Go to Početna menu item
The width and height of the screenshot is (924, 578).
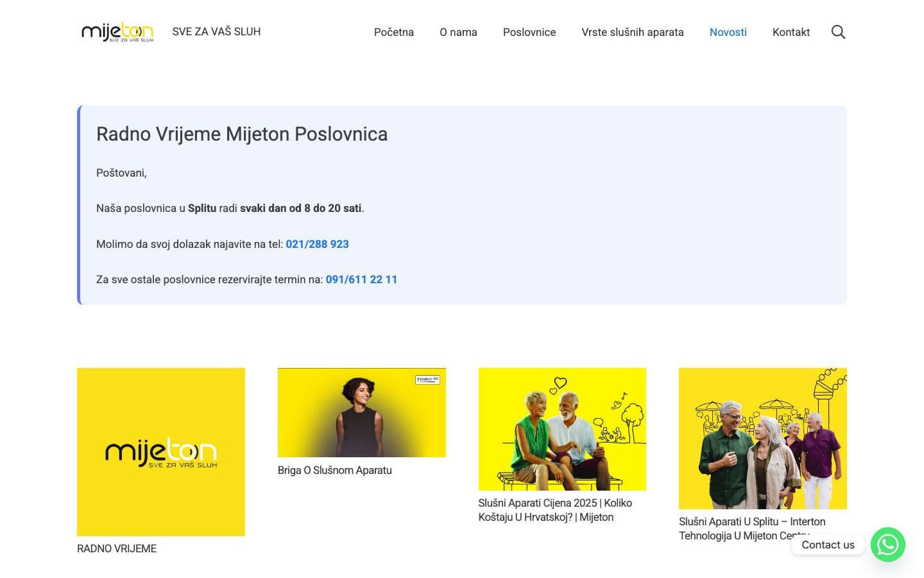tap(394, 32)
